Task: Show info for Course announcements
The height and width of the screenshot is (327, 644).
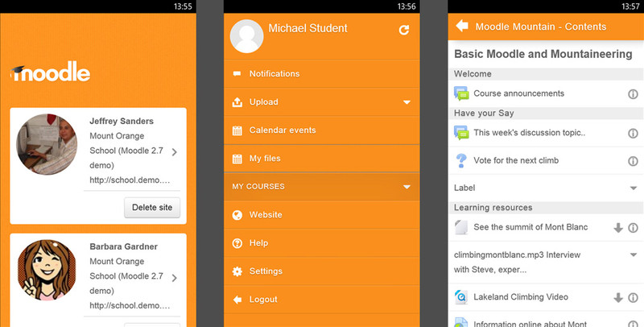Action: click(633, 94)
